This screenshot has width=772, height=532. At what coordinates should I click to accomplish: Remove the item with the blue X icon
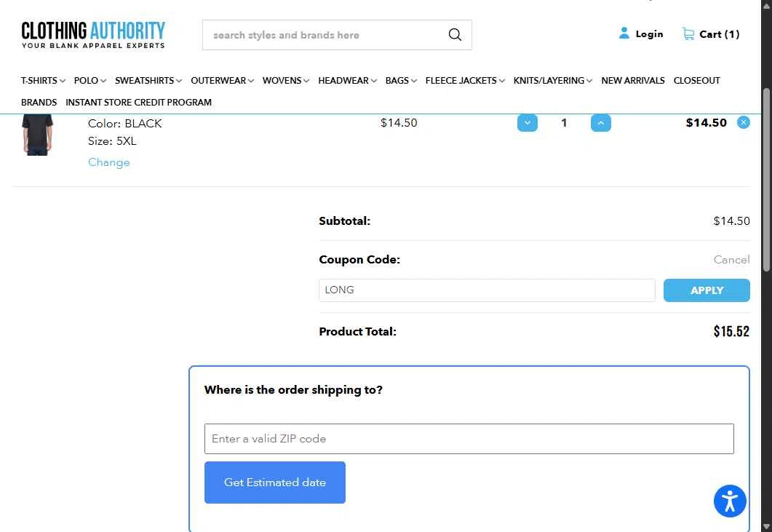pos(744,123)
